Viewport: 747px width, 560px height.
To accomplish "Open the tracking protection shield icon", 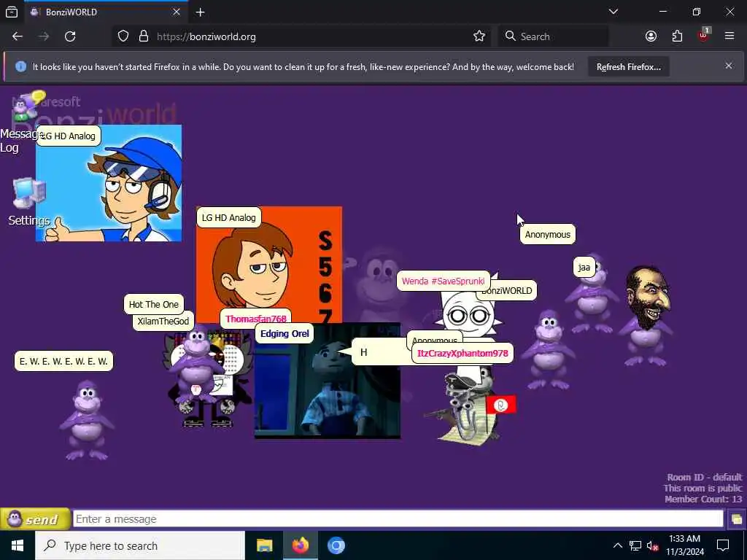I will tap(123, 36).
